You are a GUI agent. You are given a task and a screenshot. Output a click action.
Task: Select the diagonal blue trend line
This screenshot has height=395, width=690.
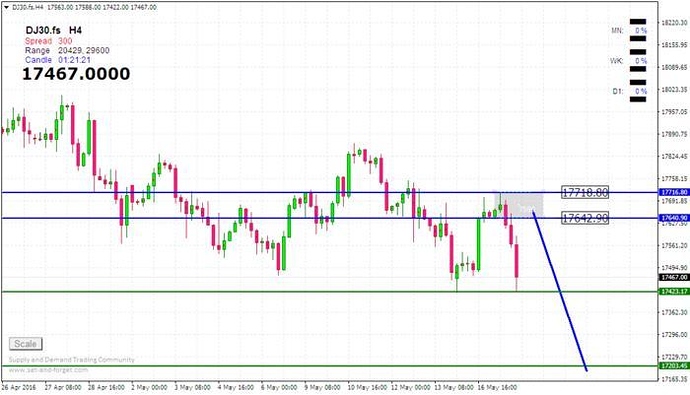tap(560, 291)
